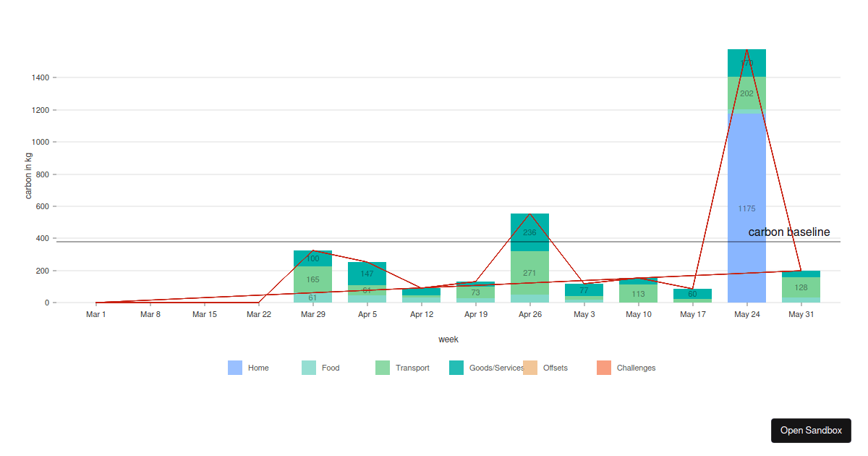
Task: Click the teal Goods/Services legend swatch
Action: coord(456,368)
